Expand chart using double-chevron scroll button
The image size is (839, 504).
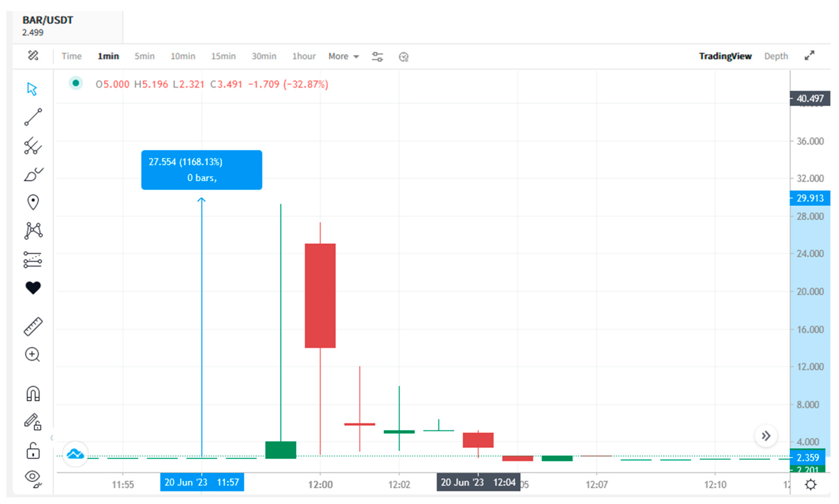765,436
